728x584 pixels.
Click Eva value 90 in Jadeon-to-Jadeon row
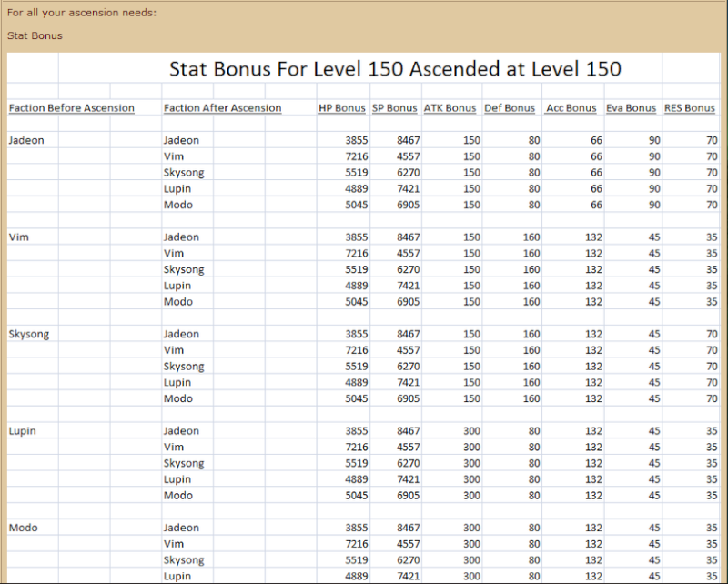coord(654,140)
